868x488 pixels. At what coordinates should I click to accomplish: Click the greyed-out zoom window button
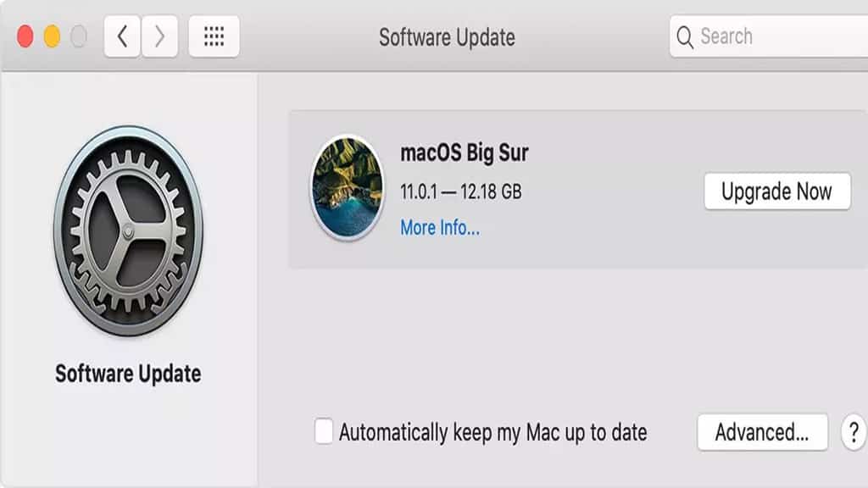[78, 36]
